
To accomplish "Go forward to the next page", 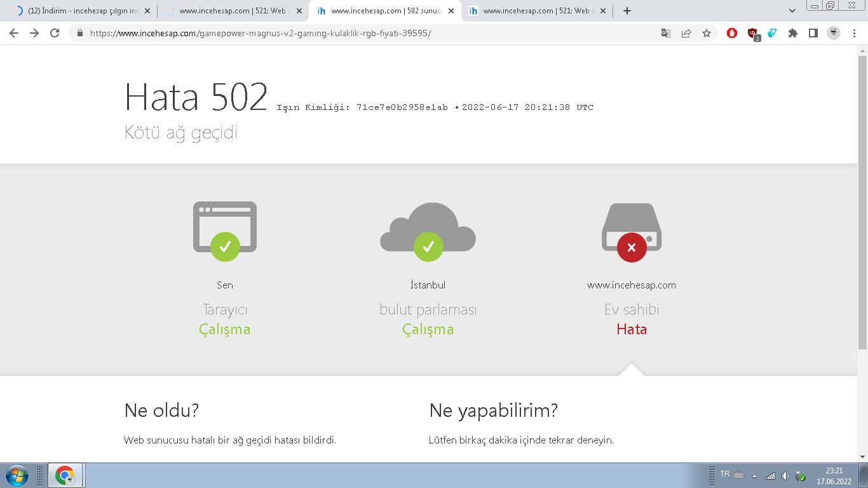I will pos(34,33).
